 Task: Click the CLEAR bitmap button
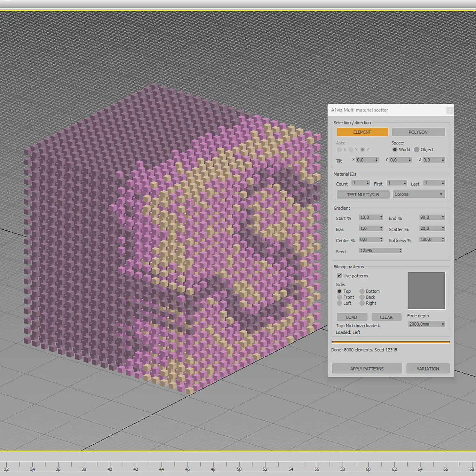click(386, 317)
